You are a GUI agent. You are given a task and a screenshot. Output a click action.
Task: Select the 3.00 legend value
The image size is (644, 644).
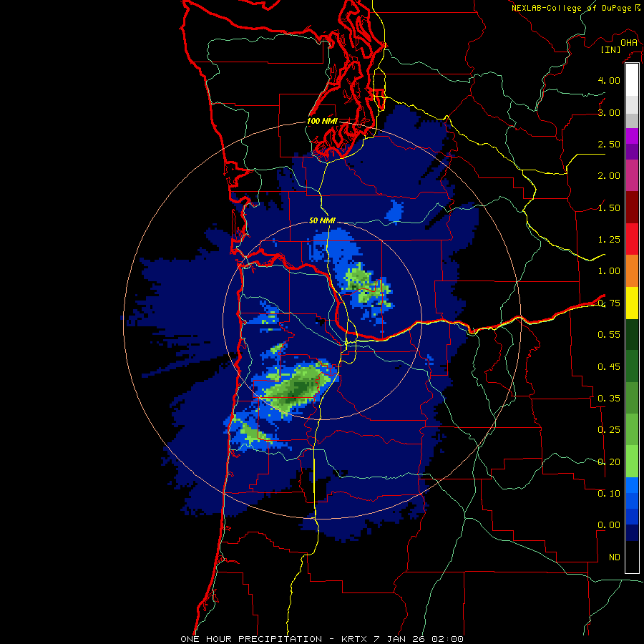609,112
